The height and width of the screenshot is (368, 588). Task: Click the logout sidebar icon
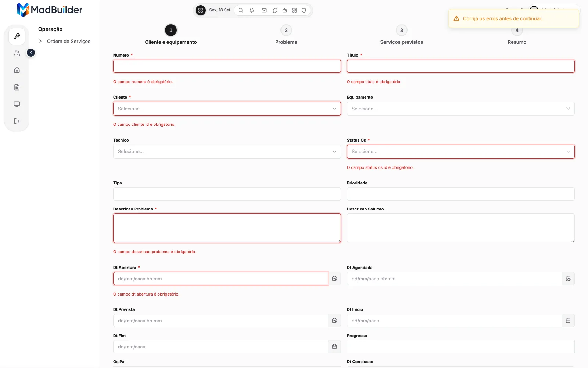[17, 121]
